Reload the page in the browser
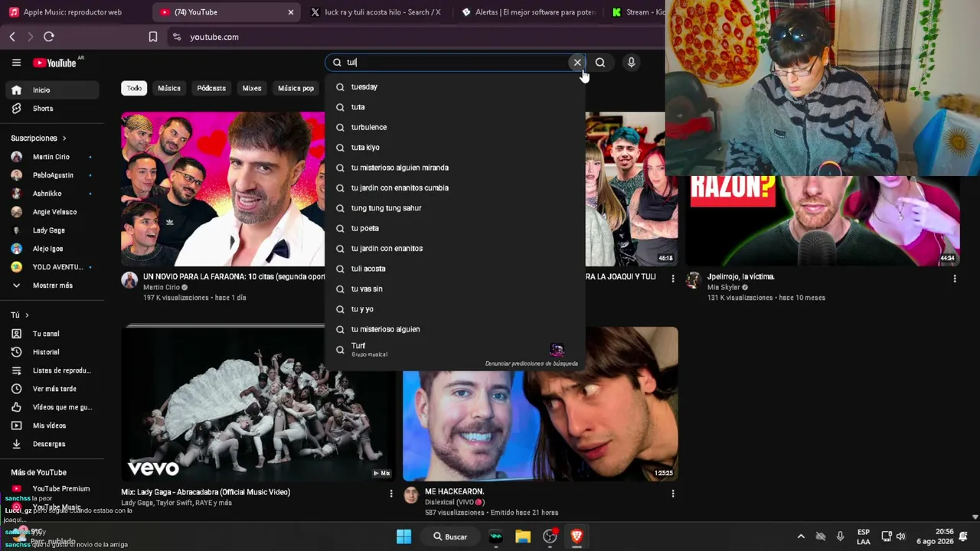980x551 pixels. [x=49, y=37]
